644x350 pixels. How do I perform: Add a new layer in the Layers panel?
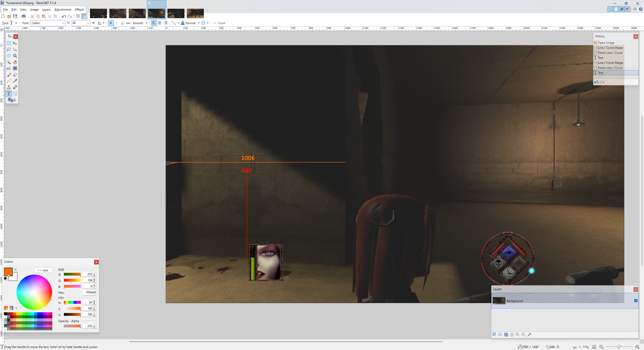pos(494,335)
